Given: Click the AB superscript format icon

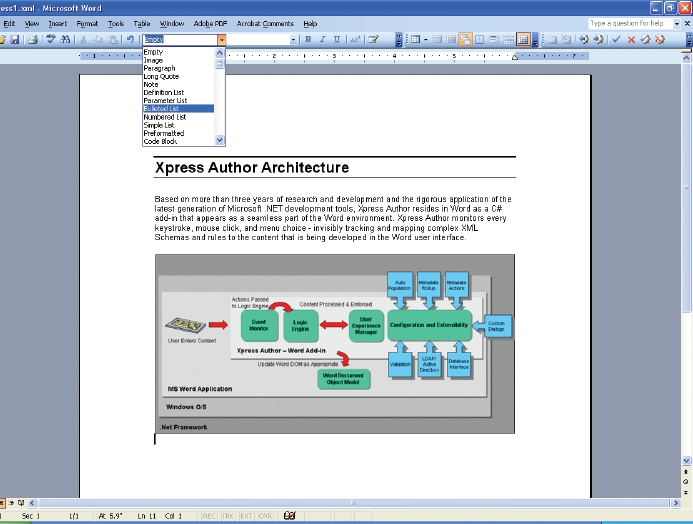Looking at the screenshot, I should (355, 40).
